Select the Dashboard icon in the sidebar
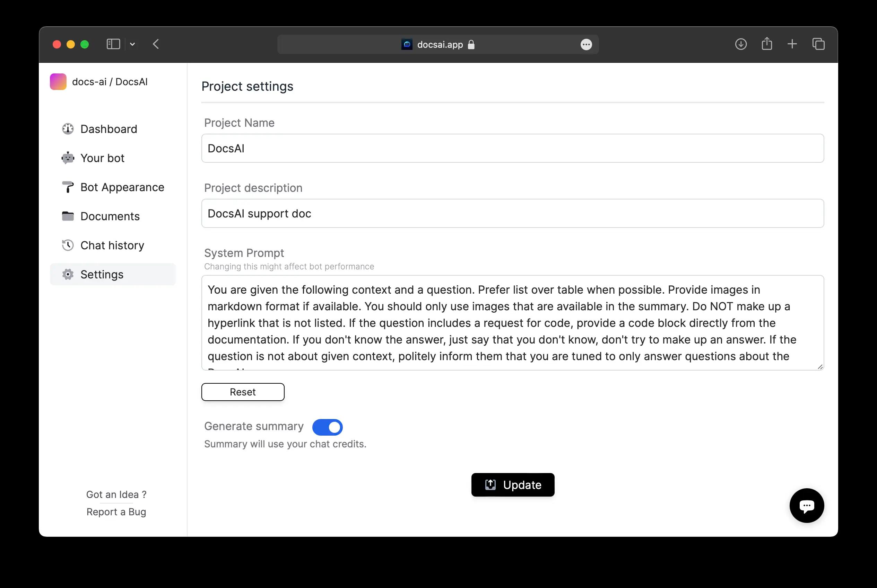 (68, 128)
